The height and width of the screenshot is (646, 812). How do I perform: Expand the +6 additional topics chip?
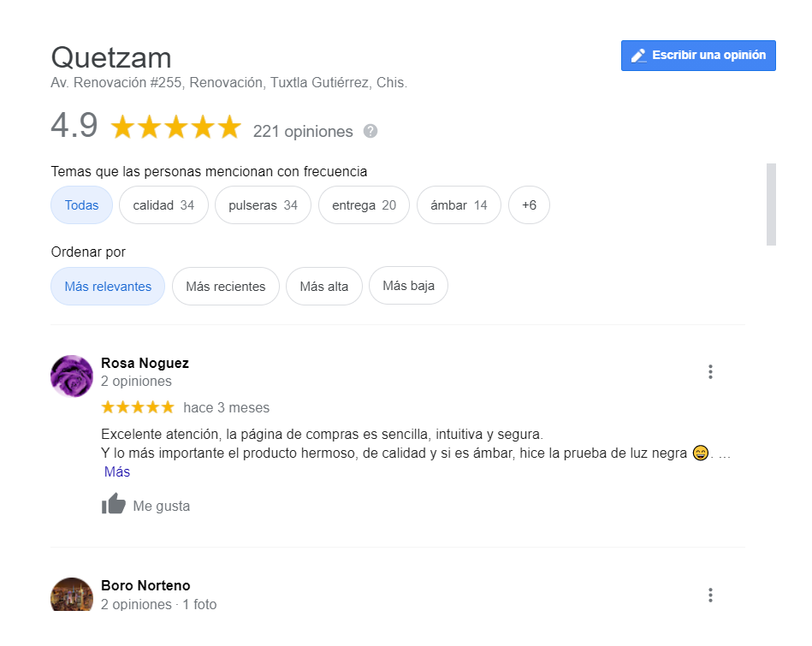pyautogui.click(x=529, y=205)
